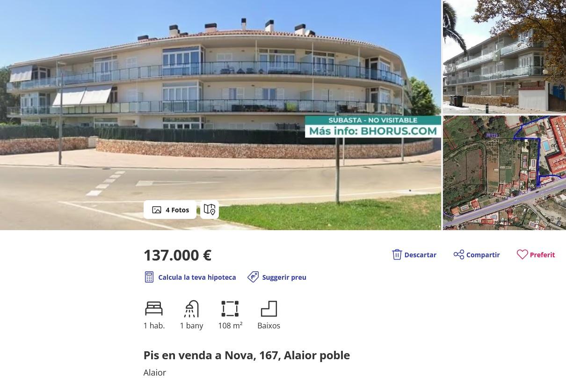566x392 pixels.
Task: Click the bed icon above 1 hab.
Action: [x=154, y=309]
